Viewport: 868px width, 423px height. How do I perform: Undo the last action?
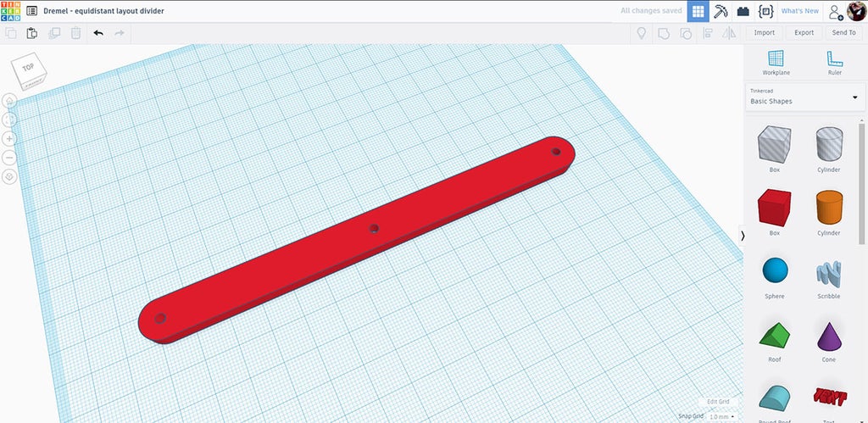tap(98, 33)
